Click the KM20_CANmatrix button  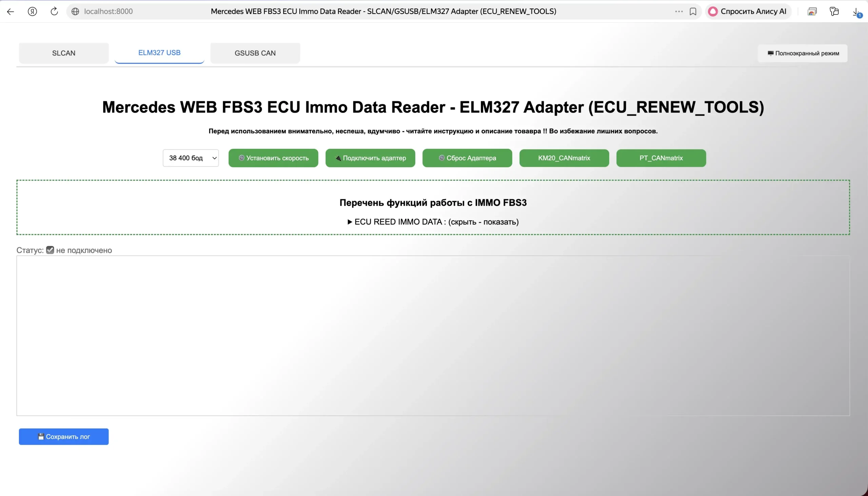point(564,158)
